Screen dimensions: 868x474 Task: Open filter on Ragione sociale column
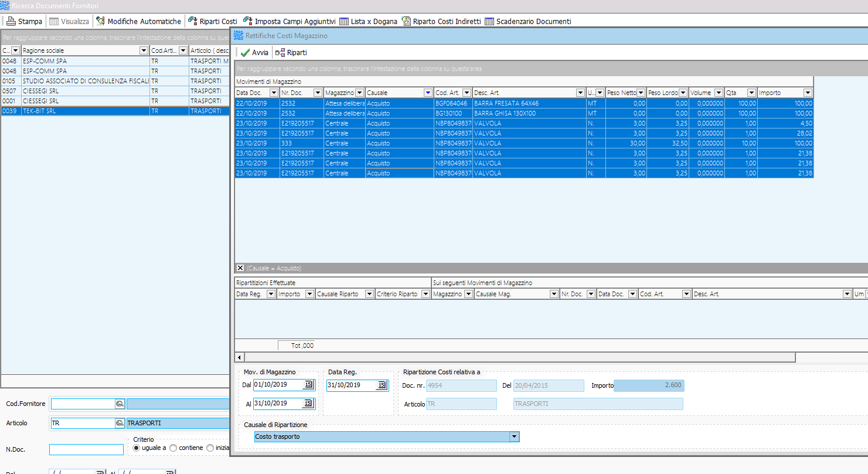(144, 50)
